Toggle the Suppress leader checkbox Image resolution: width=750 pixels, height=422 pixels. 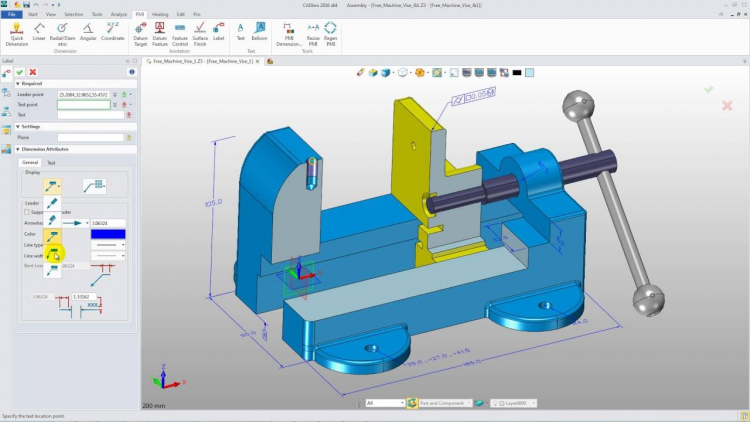click(x=27, y=212)
